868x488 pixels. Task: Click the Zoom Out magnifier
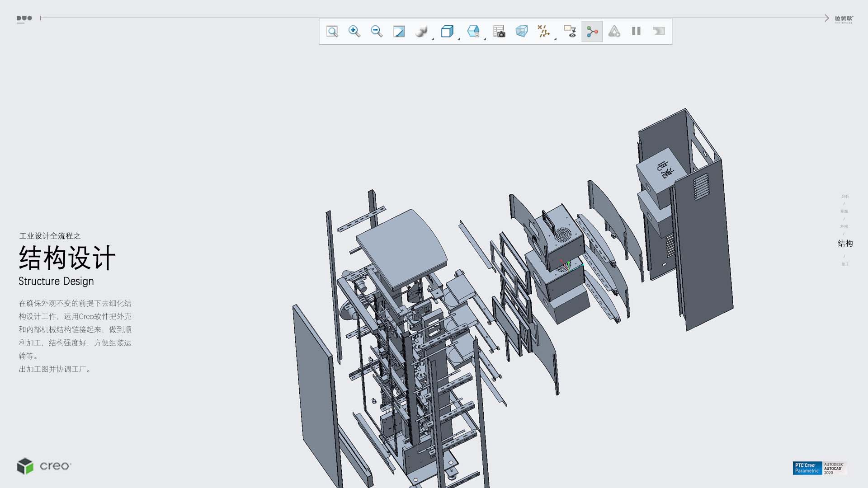click(x=377, y=31)
